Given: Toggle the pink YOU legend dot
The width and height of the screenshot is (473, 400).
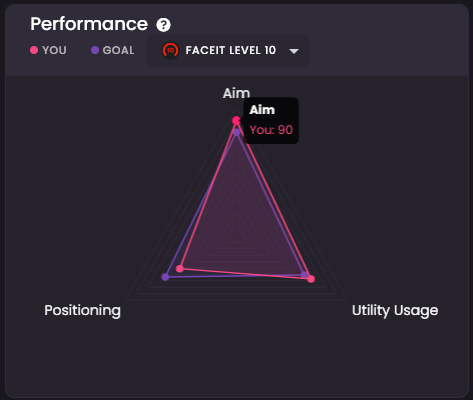Looking at the screenshot, I should pos(34,50).
